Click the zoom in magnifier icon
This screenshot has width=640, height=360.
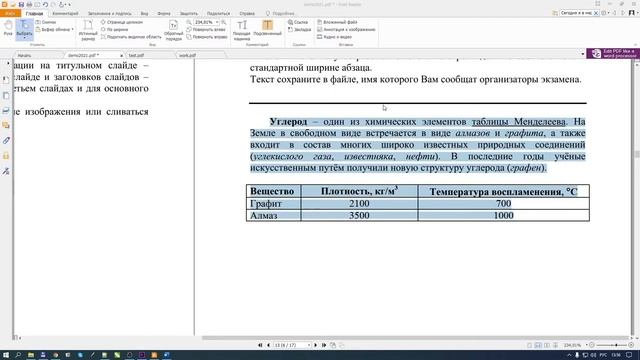coord(223,22)
